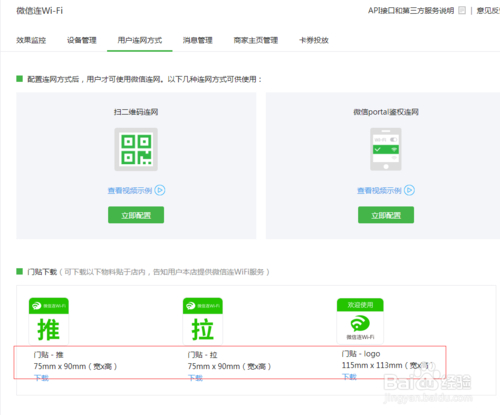
Task: Click the QR code icon under 扫二维码连网
Action: [x=136, y=149]
